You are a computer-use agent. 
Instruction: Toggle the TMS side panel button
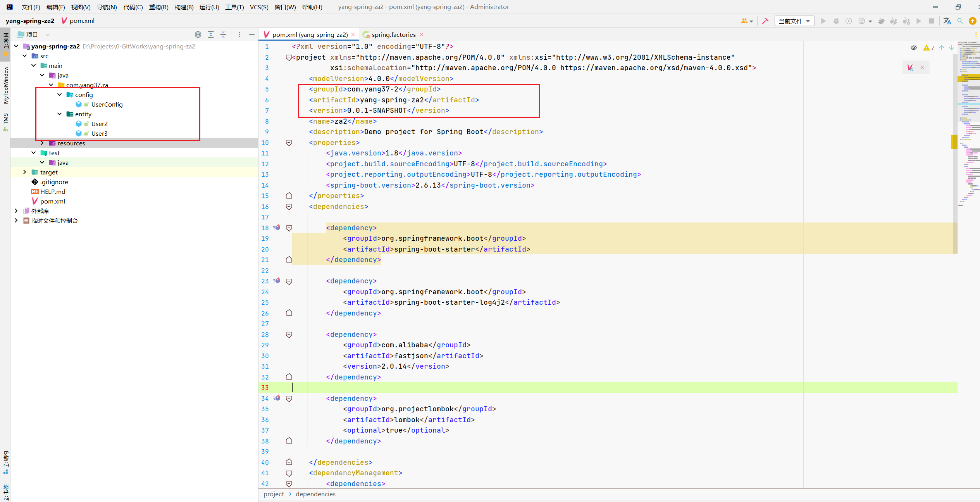click(x=5, y=122)
